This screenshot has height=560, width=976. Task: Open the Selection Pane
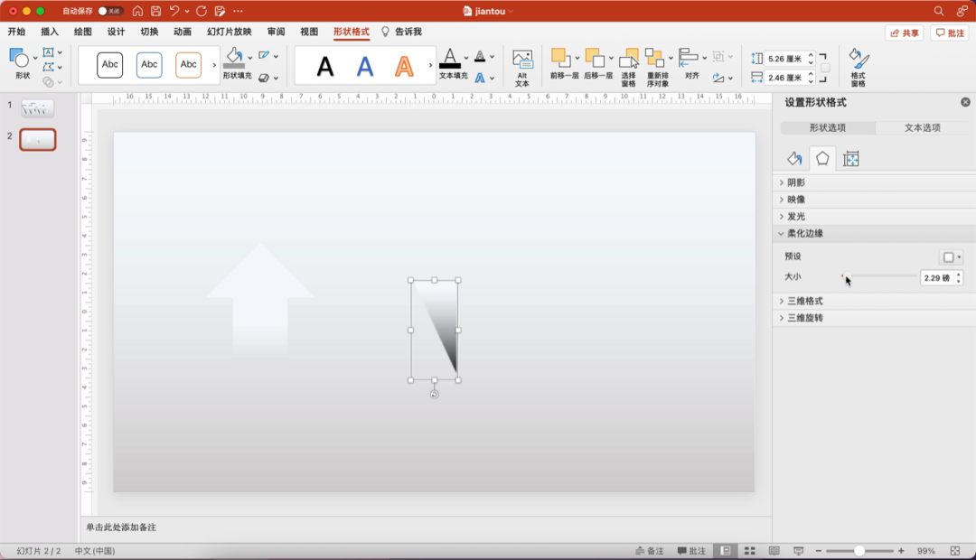pos(629,67)
